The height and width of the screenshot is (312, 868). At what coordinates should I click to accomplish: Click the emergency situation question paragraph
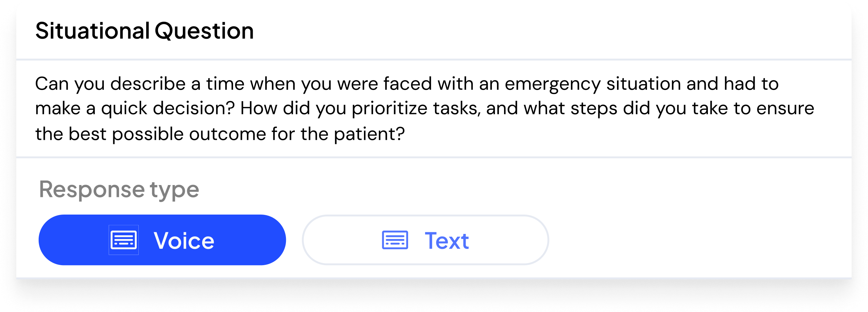425,109
